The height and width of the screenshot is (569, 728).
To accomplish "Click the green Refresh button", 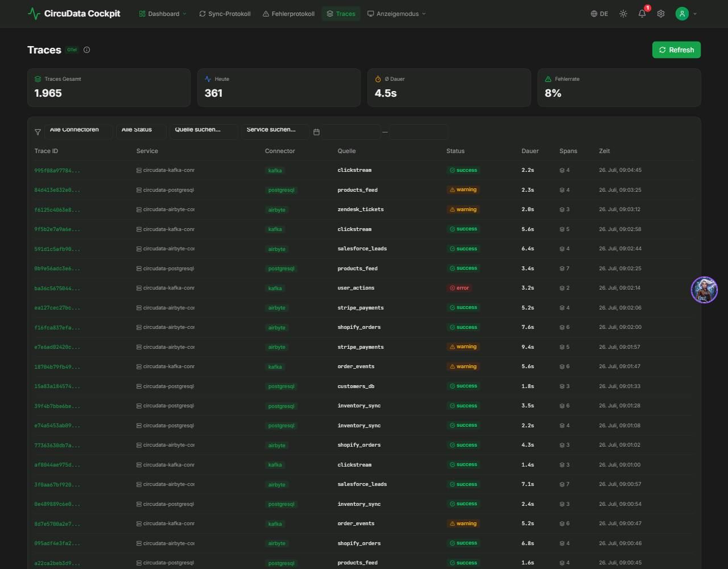I will (x=676, y=50).
